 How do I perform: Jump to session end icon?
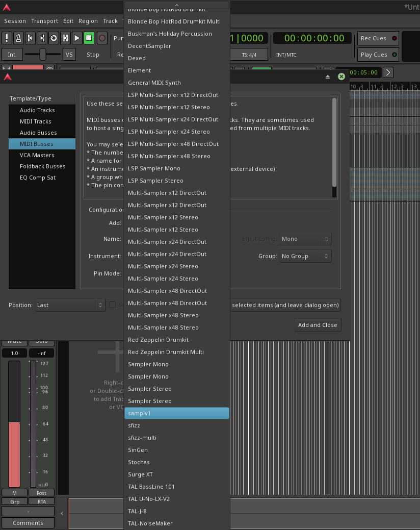42,38
